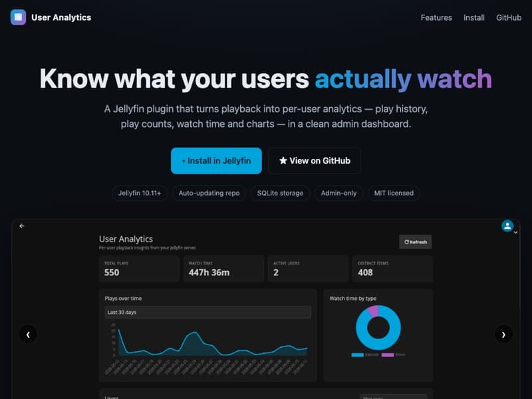Expand the chevron below user avatar
Image resolution: width=532 pixels, height=399 pixels.
coord(515,233)
